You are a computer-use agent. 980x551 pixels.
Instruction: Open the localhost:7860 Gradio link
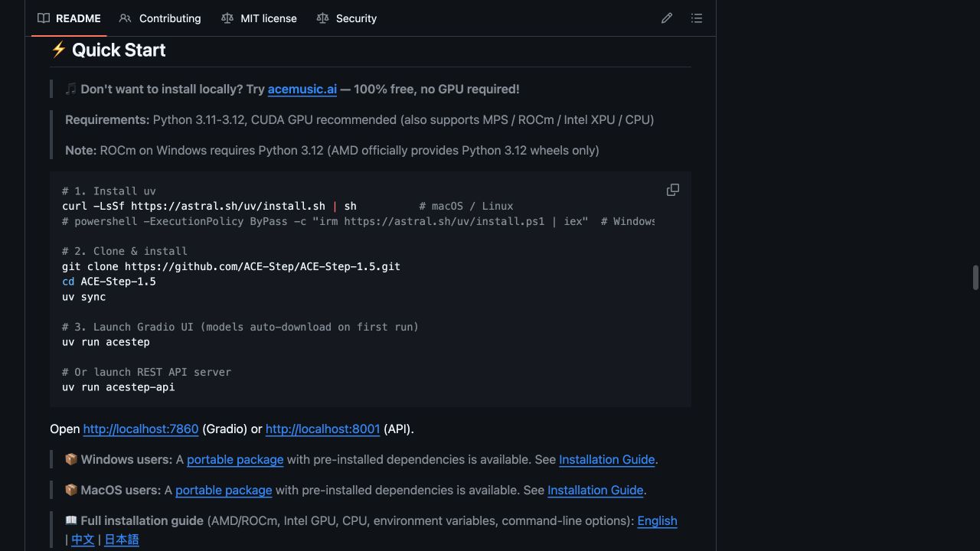[141, 429]
